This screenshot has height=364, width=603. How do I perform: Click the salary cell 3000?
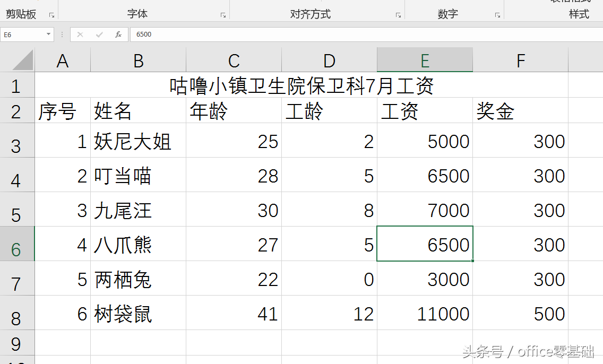(x=425, y=278)
